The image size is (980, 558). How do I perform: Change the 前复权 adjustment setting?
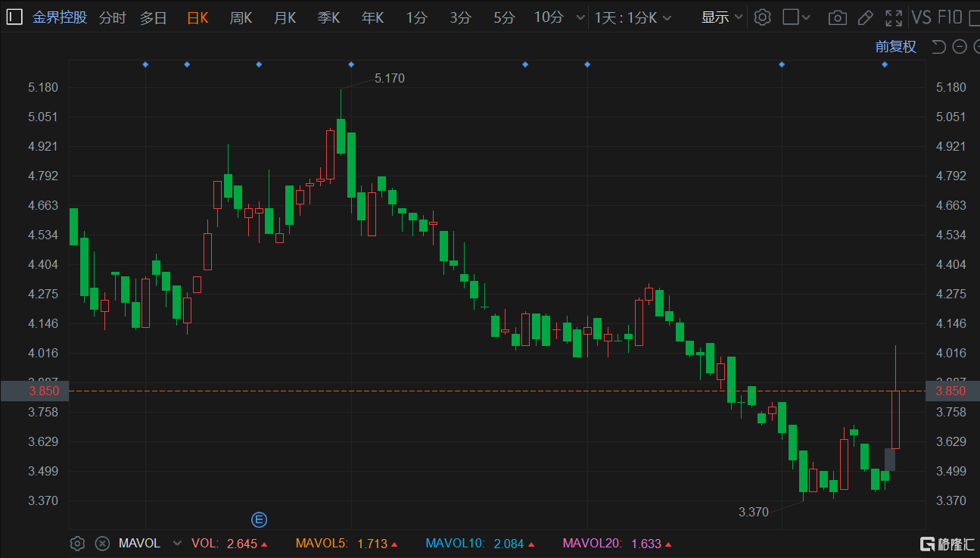click(x=896, y=47)
